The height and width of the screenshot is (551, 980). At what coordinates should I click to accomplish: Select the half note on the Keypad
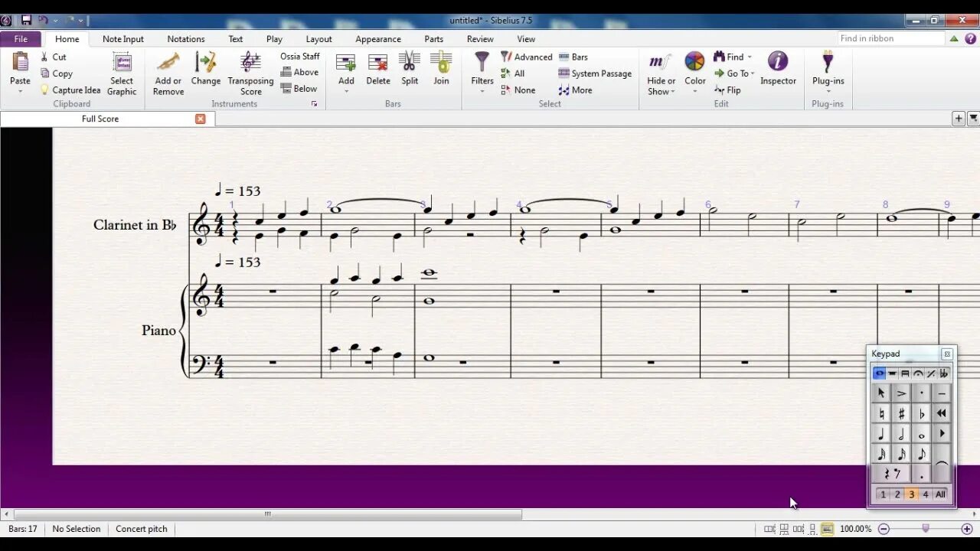pos(901,434)
